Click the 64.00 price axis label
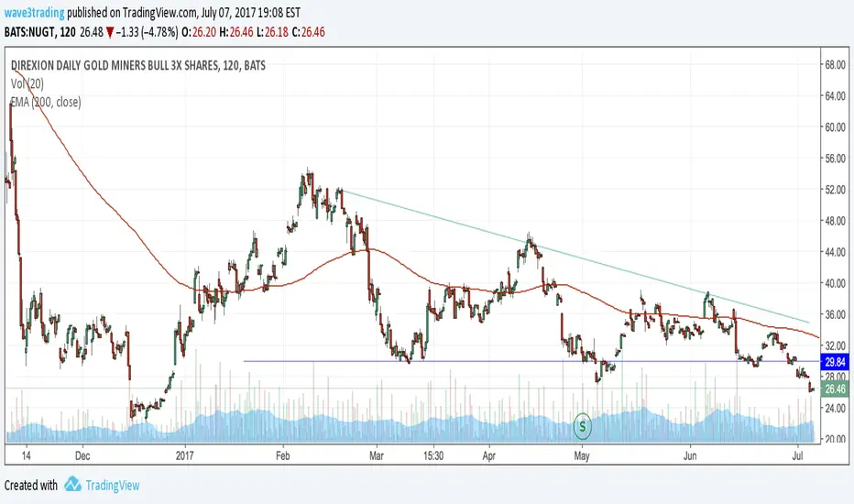The width and height of the screenshot is (854, 504). click(x=835, y=96)
